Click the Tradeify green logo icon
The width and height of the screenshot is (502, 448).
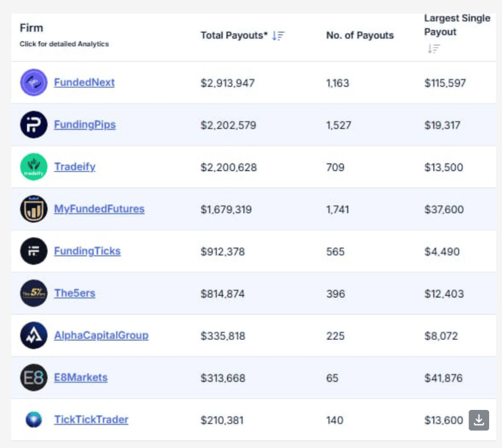[x=34, y=167]
